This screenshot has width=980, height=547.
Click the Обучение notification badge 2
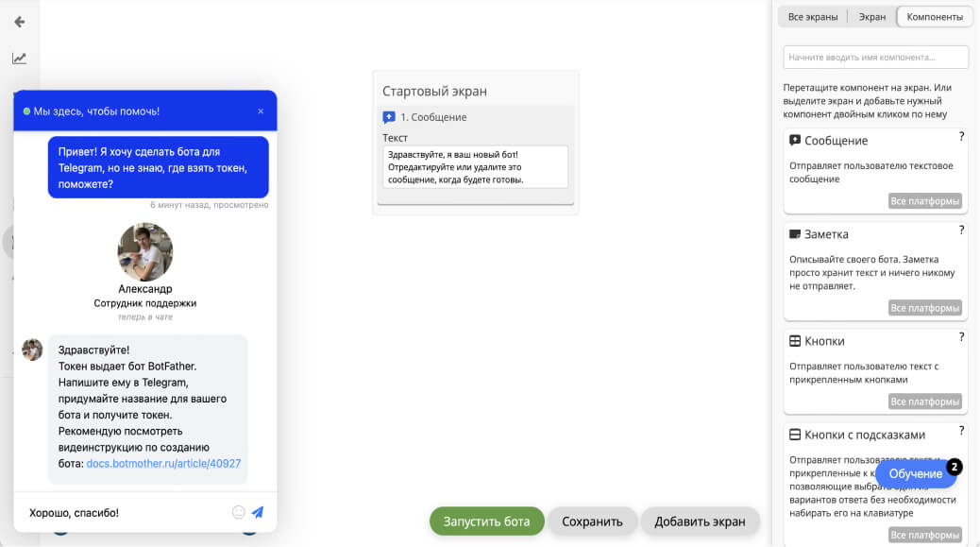pos(955,467)
